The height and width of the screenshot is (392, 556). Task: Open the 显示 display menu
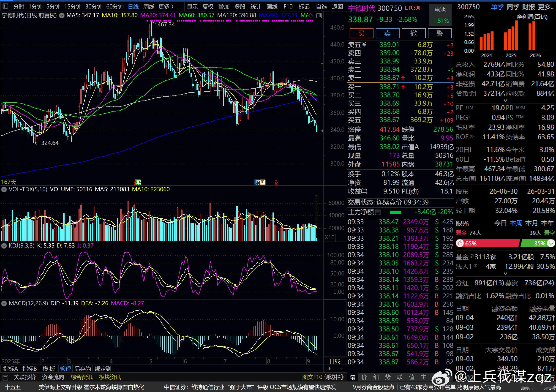[192, 7]
